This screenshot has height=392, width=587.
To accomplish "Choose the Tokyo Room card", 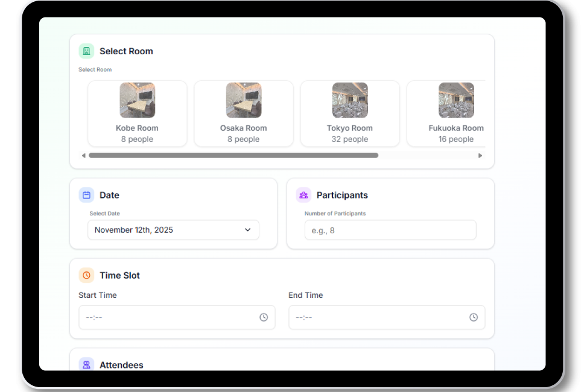I will tap(350, 113).
